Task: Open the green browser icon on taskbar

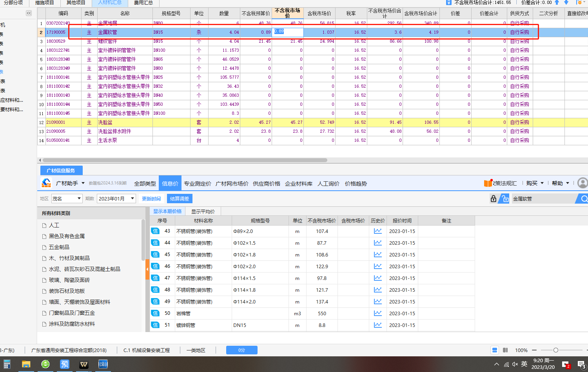Action: pyautogui.click(x=45, y=364)
